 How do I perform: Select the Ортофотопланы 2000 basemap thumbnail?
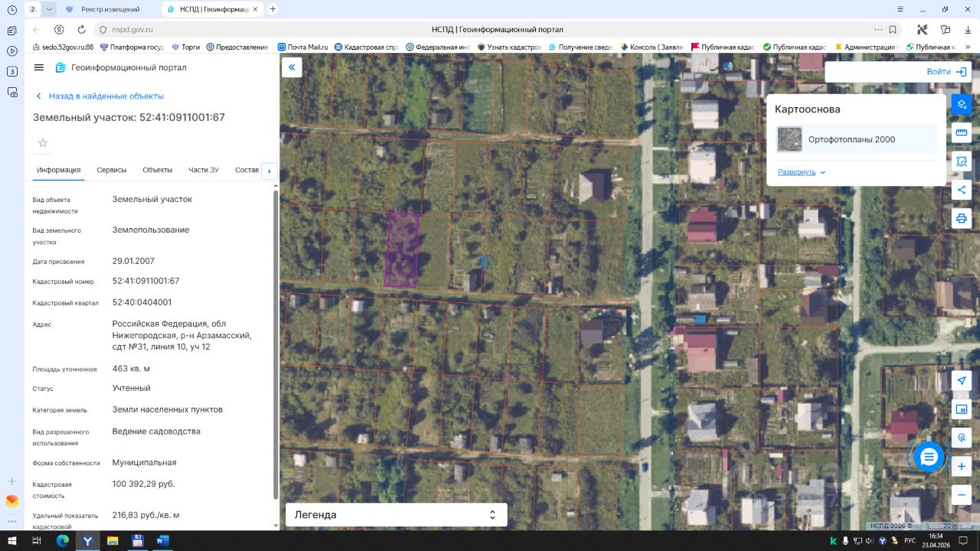tap(790, 139)
